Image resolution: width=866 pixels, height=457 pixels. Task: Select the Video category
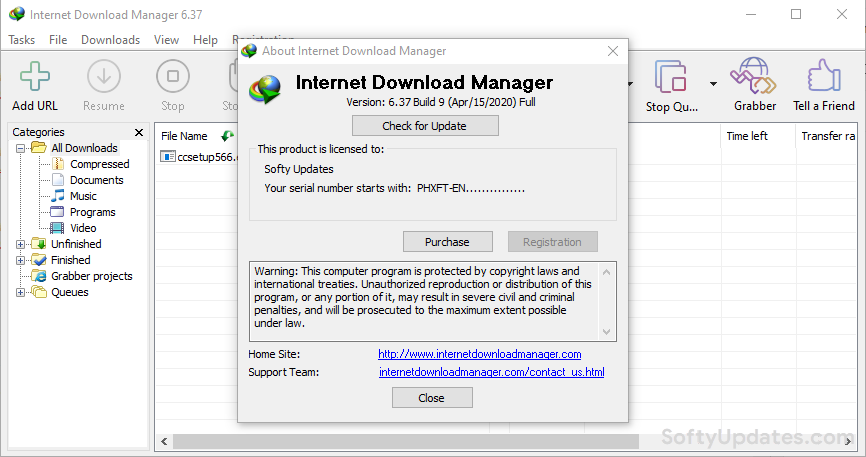83,228
